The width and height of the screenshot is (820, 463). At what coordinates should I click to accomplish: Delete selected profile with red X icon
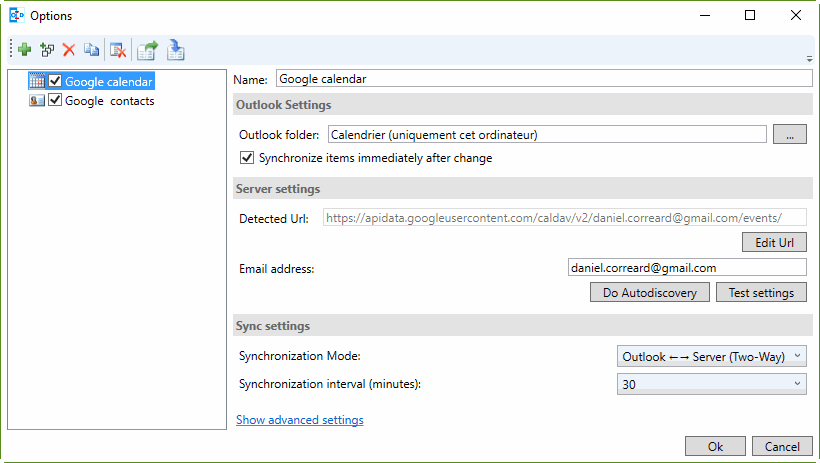coord(69,49)
